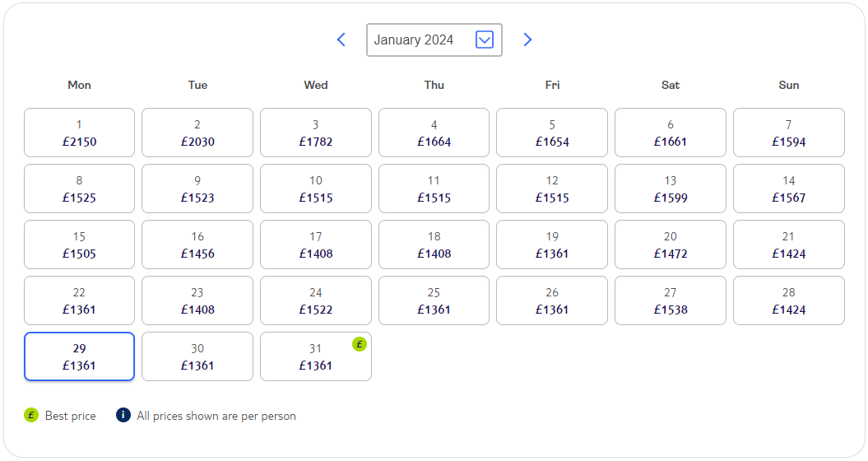Go to previous month with left arrow
This screenshot has height=461, width=868.
[341, 40]
